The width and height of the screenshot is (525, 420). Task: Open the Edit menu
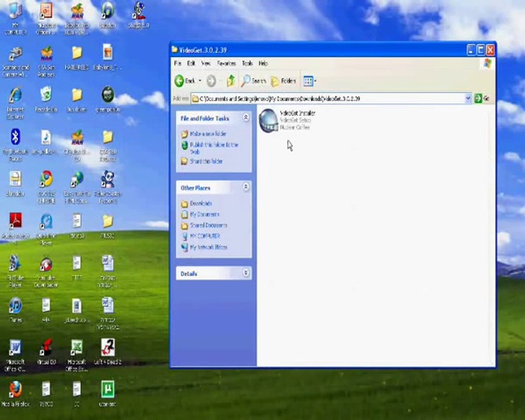pos(191,64)
